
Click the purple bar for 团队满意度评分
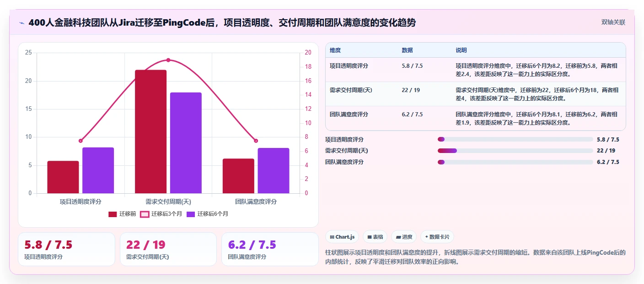pyautogui.click(x=274, y=170)
